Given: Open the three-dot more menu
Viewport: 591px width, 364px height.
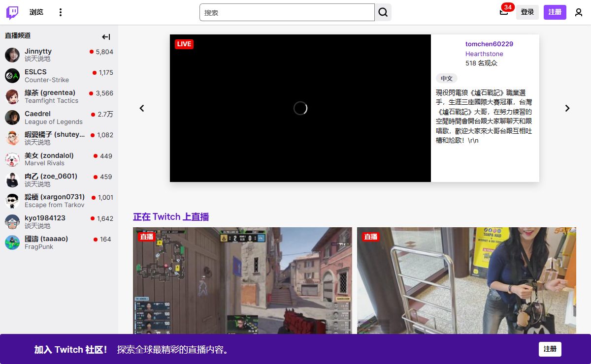Looking at the screenshot, I should point(61,12).
